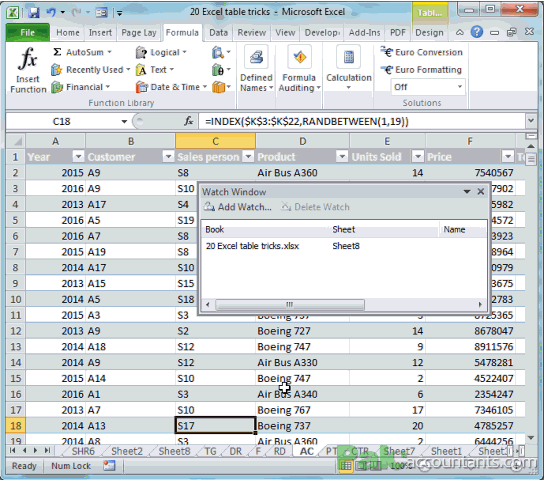Open the Product column filter dropdown
Viewport: 544px width, 480px height.
tap(342, 157)
